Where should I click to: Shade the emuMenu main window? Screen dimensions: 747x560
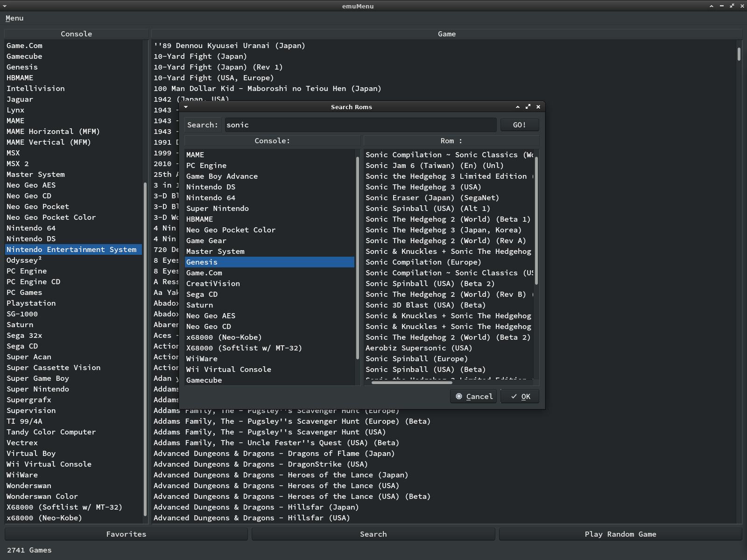click(711, 6)
